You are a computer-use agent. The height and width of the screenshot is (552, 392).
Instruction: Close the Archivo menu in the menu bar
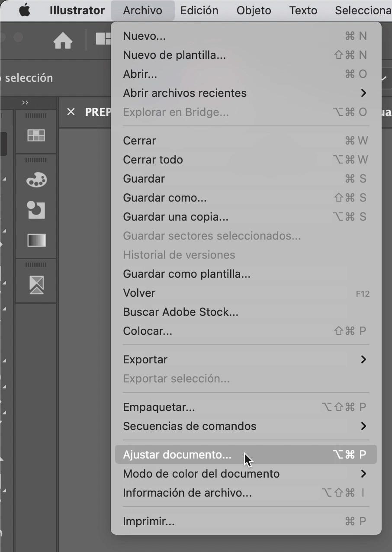tap(142, 10)
